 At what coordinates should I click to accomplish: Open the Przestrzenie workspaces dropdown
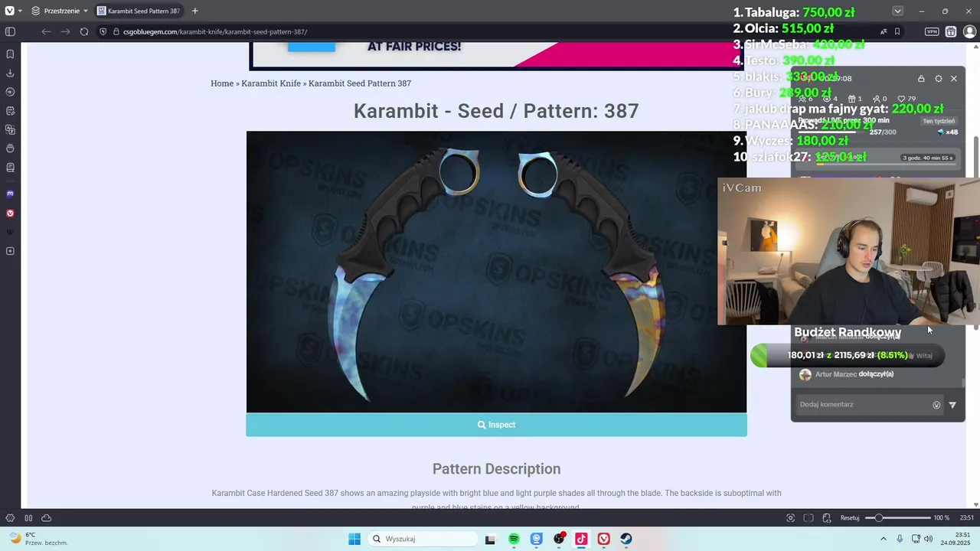pos(60,11)
